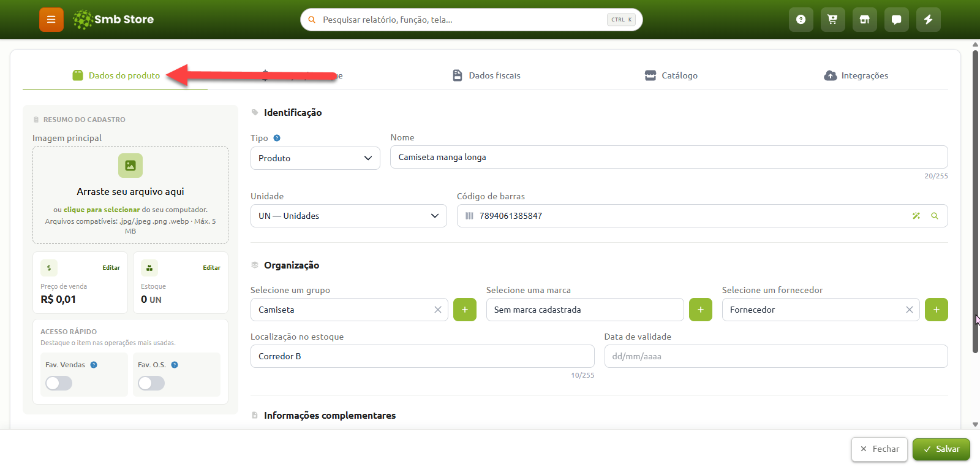
Task: Toggle the Fav. O.S. switch
Action: [x=151, y=383]
